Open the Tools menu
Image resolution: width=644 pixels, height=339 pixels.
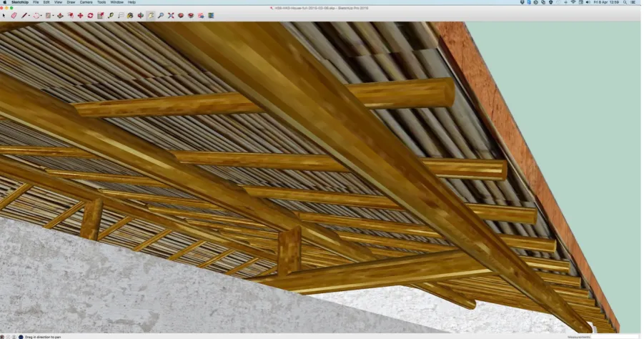(x=101, y=2)
